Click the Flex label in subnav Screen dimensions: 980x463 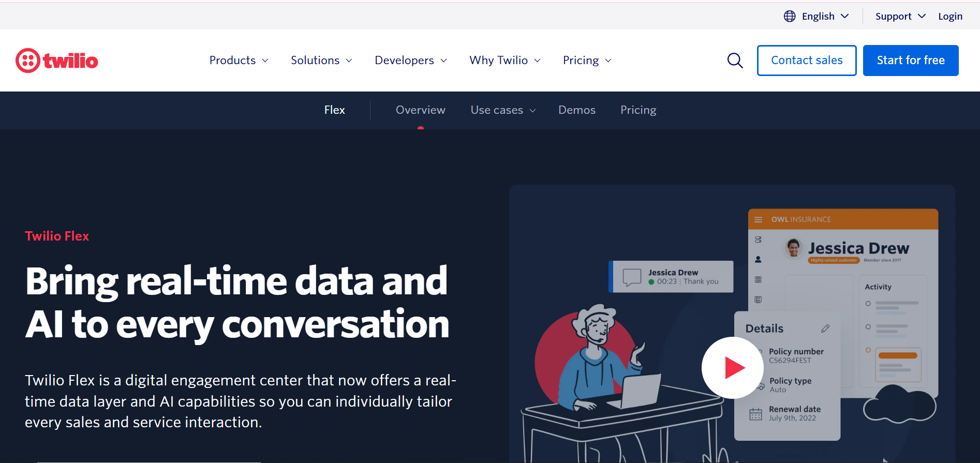335,110
